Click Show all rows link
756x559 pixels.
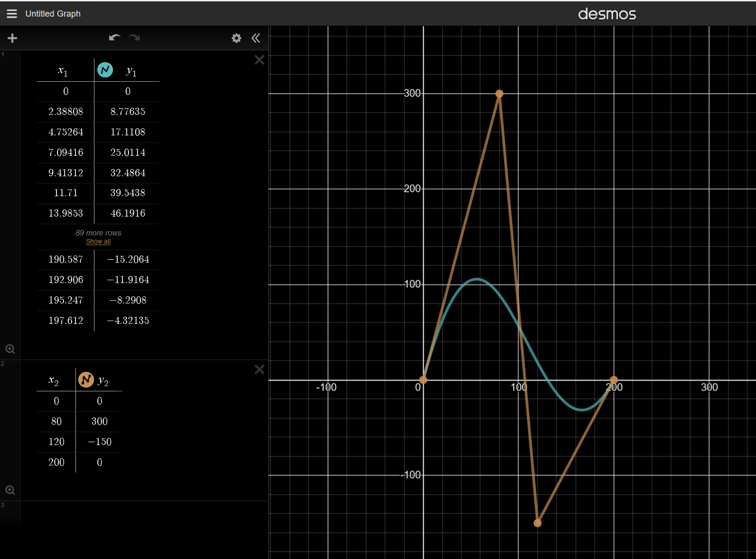(98, 241)
